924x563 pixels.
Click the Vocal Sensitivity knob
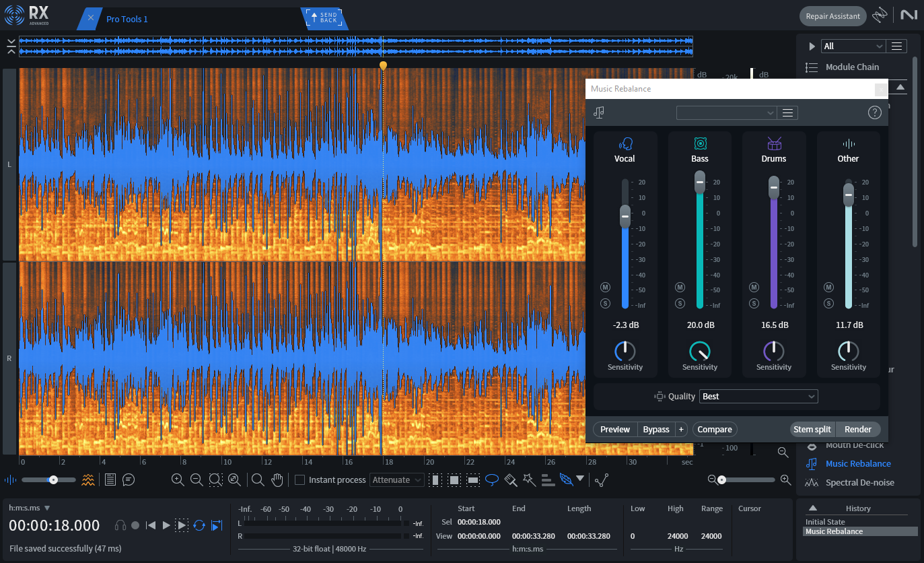pyautogui.click(x=625, y=351)
